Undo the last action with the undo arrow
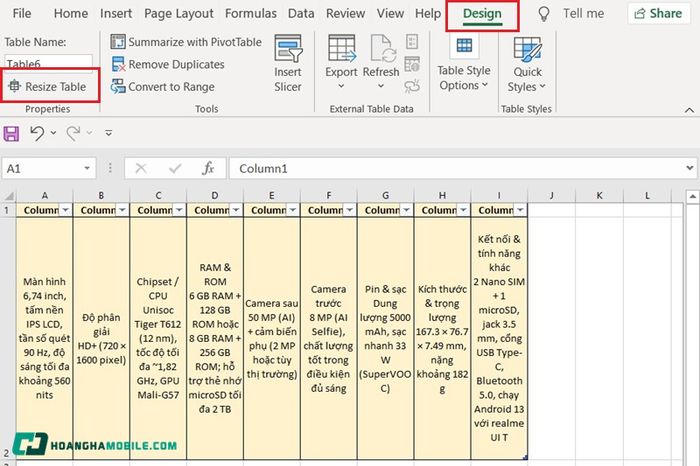The height and width of the screenshot is (466, 700). coord(37,133)
